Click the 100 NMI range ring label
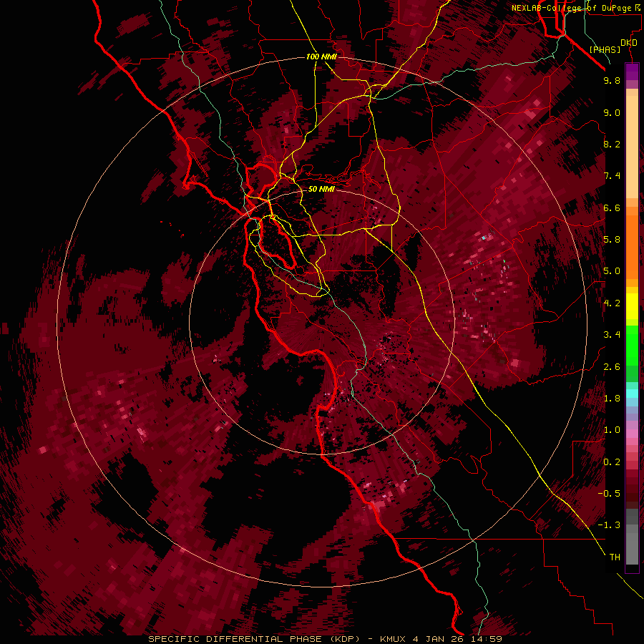Viewport: 644px width, 644px height. (x=321, y=57)
